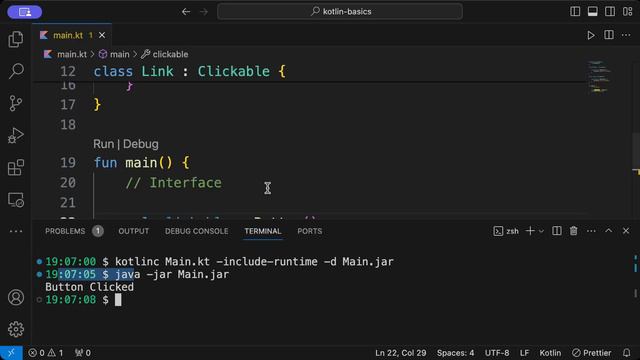
Task: Open the Explorer view in the activity bar
Action: click(16, 39)
